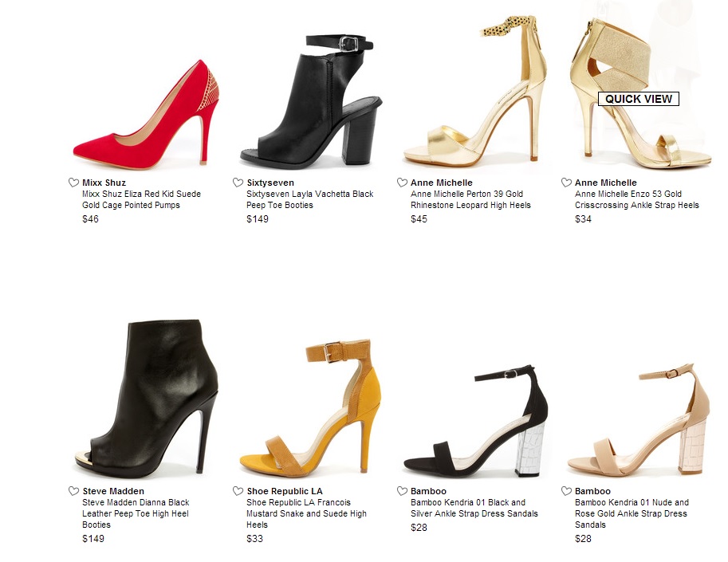Open Quick View for gold crisscrossing heels

[639, 99]
